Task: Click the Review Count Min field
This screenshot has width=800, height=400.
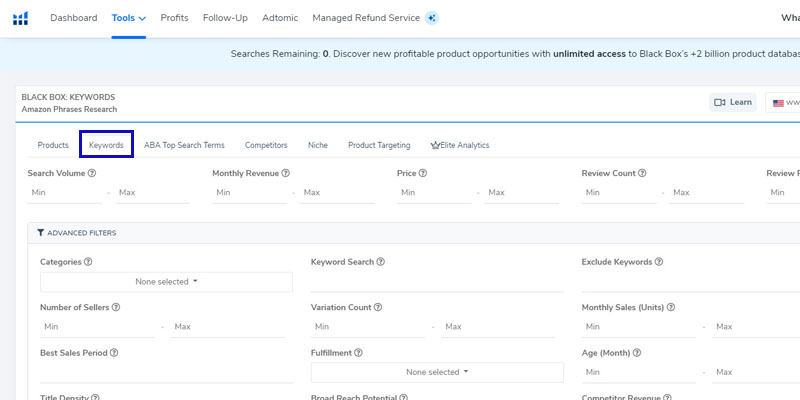Action: pyautogui.click(x=619, y=193)
